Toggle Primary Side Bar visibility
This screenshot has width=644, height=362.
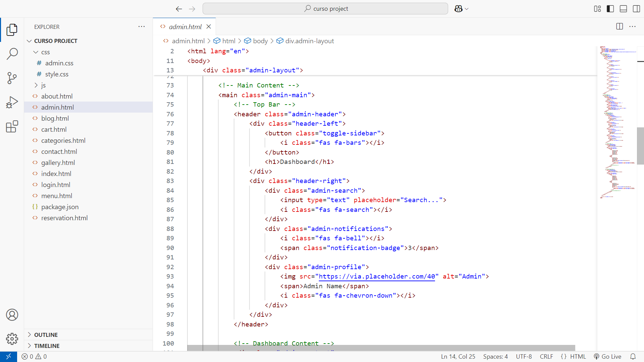[x=610, y=9]
